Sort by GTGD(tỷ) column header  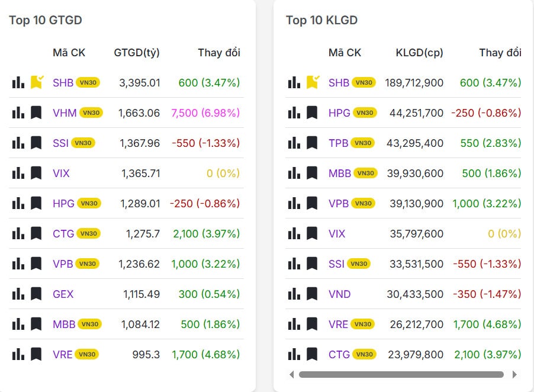pyautogui.click(x=137, y=53)
